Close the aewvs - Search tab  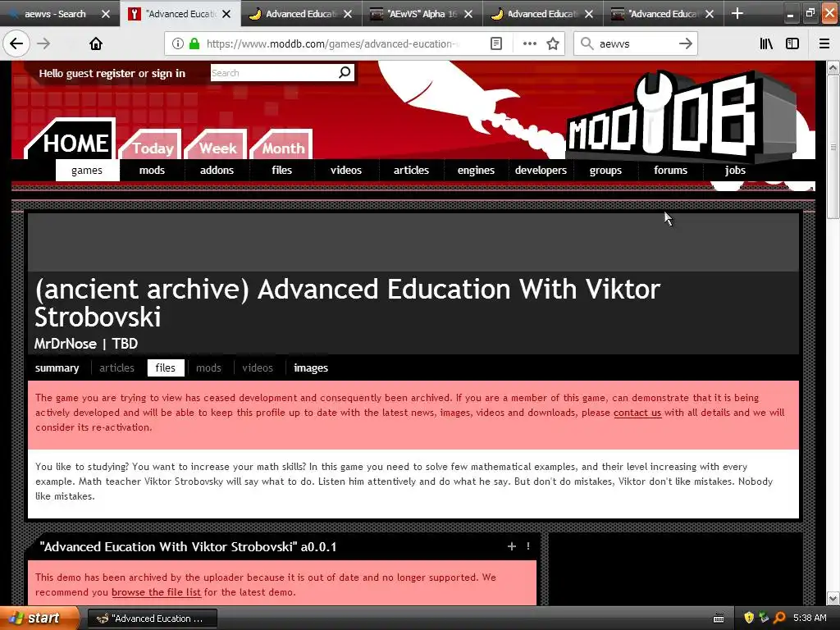[106, 14]
